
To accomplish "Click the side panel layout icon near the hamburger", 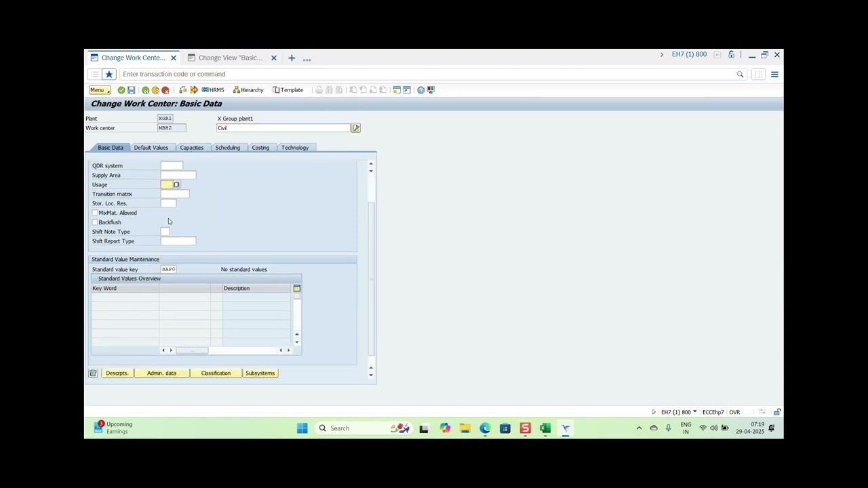I will coord(758,75).
